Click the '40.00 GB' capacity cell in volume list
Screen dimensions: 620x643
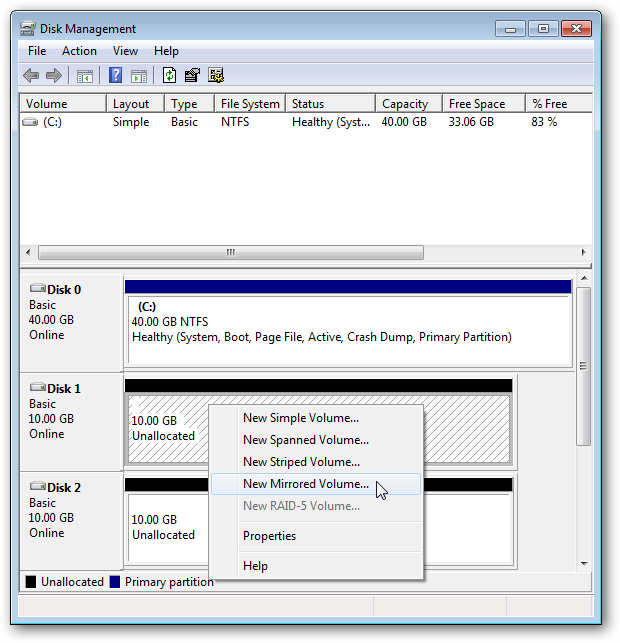(404, 122)
